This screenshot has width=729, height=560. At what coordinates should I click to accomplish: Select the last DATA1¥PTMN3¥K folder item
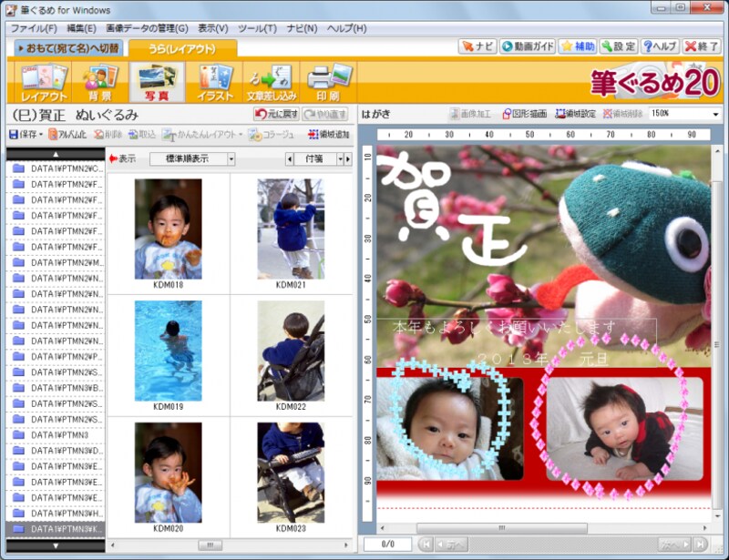pyautogui.click(x=55, y=528)
